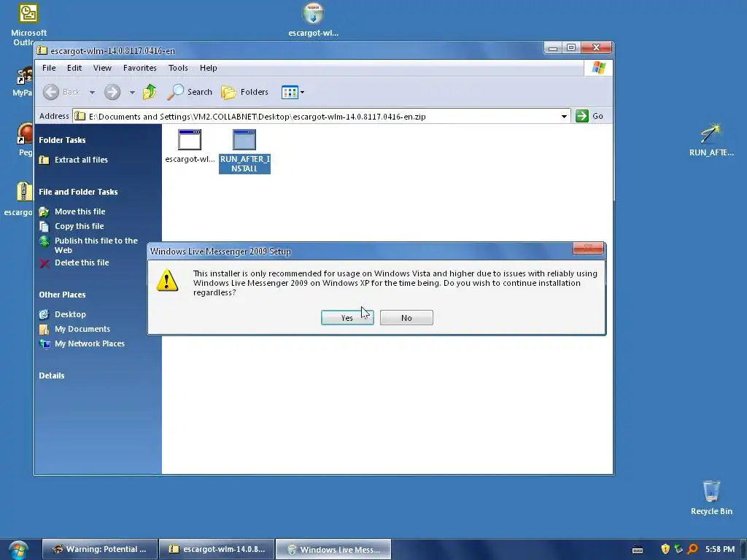Expand the Address bar dropdown
This screenshot has height=560, width=747.
(564, 117)
